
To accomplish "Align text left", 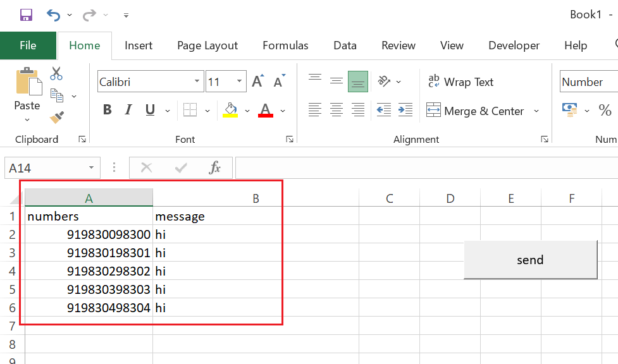I will pyautogui.click(x=315, y=109).
